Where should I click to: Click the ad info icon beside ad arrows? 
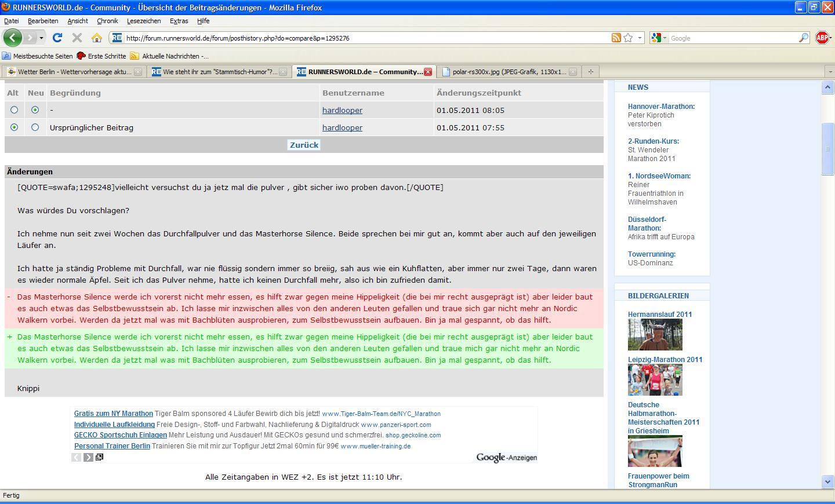pos(100,457)
